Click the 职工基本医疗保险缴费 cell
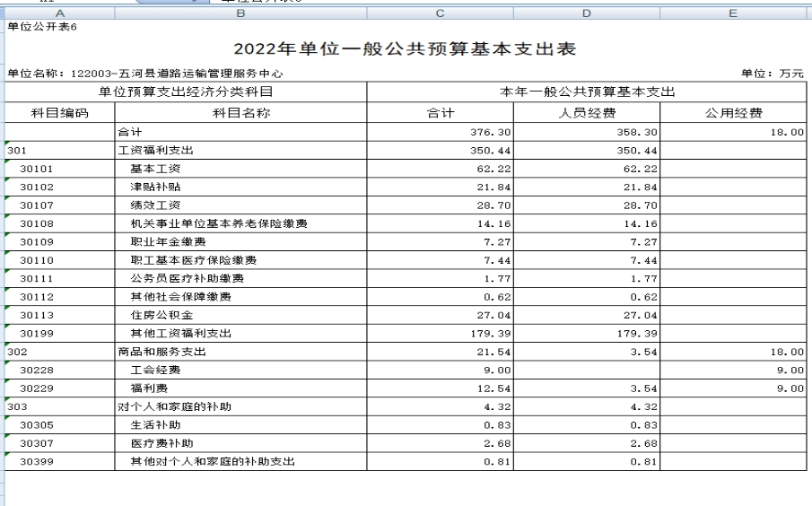Viewport: 812px width, 506px height. click(240, 260)
